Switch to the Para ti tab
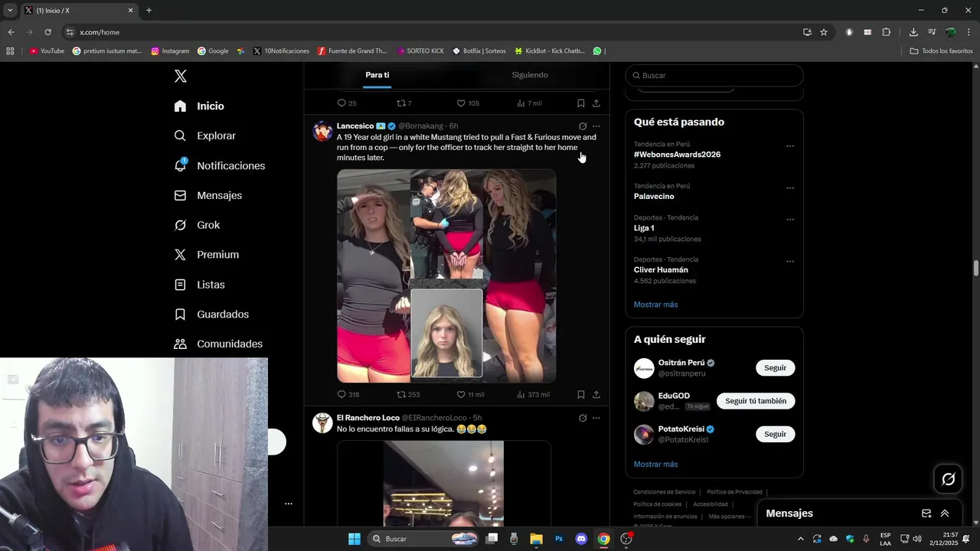The image size is (980, 551). pos(377,75)
